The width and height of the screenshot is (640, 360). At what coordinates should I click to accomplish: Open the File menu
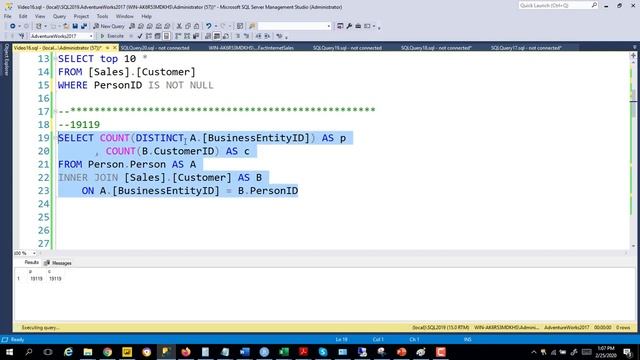tap(8, 16)
